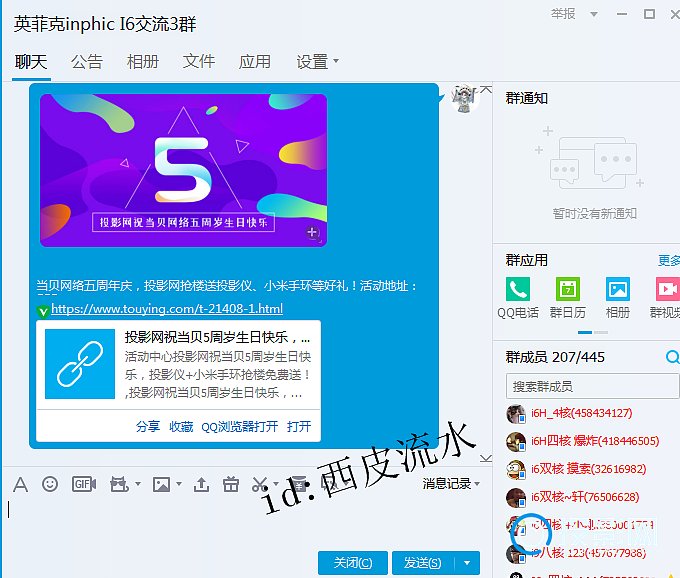680x578 pixels.
Task: Zoom the 5th anniversary image via plus icon
Action: pyautogui.click(x=313, y=233)
